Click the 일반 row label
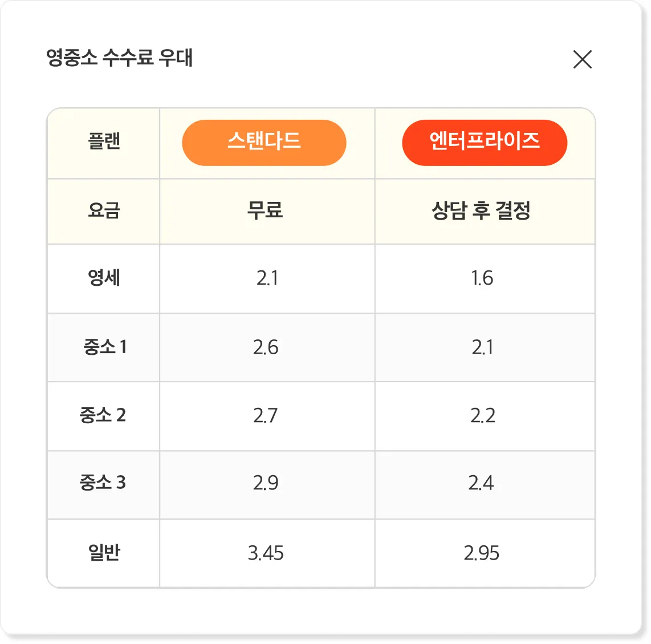 pyautogui.click(x=104, y=553)
